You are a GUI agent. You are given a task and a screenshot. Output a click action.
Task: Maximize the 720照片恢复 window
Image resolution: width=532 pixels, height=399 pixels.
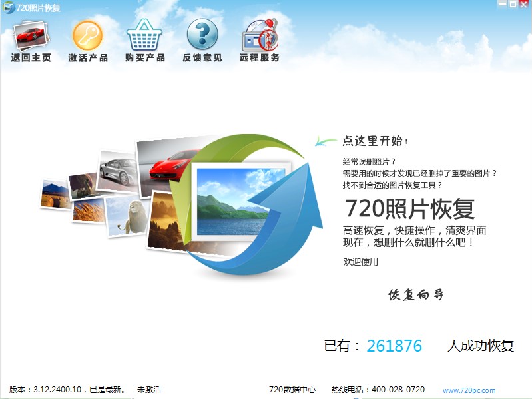[513, 5]
